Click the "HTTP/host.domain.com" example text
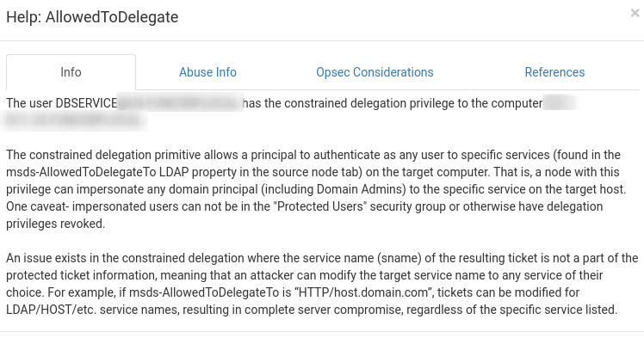This screenshot has height=338, width=644. 364,292
